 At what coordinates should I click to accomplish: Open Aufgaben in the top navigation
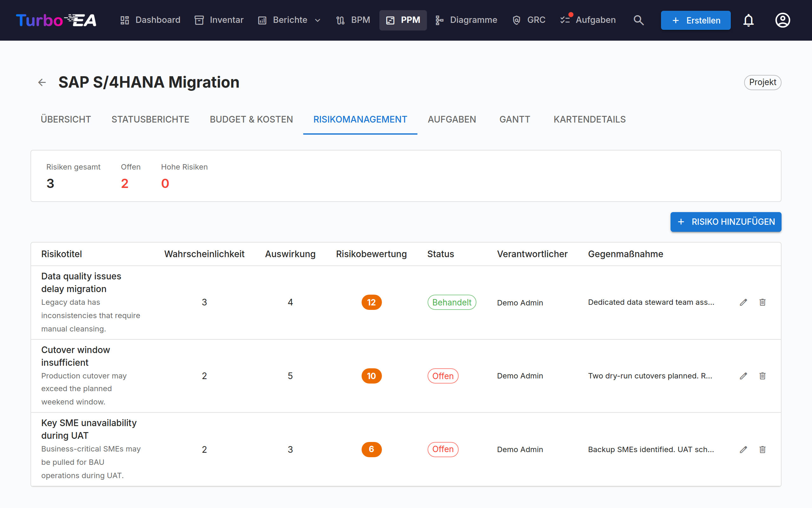588,20
